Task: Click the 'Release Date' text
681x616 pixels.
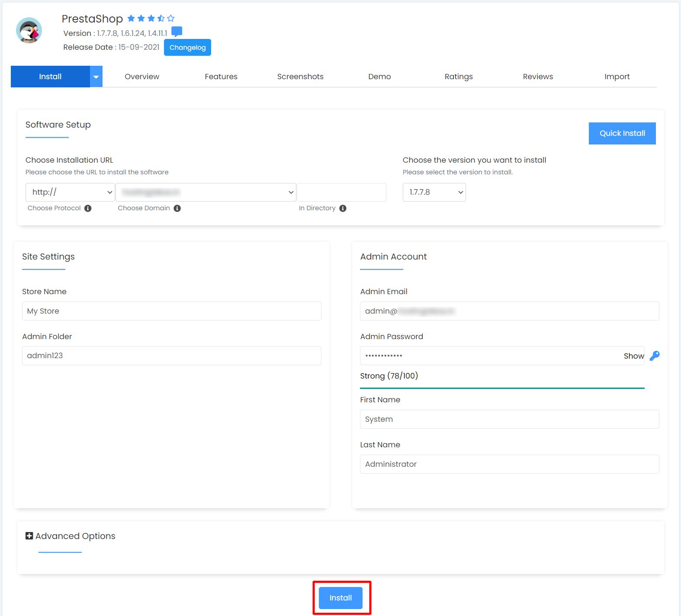Action: pyautogui.click(x=88, y=47)
